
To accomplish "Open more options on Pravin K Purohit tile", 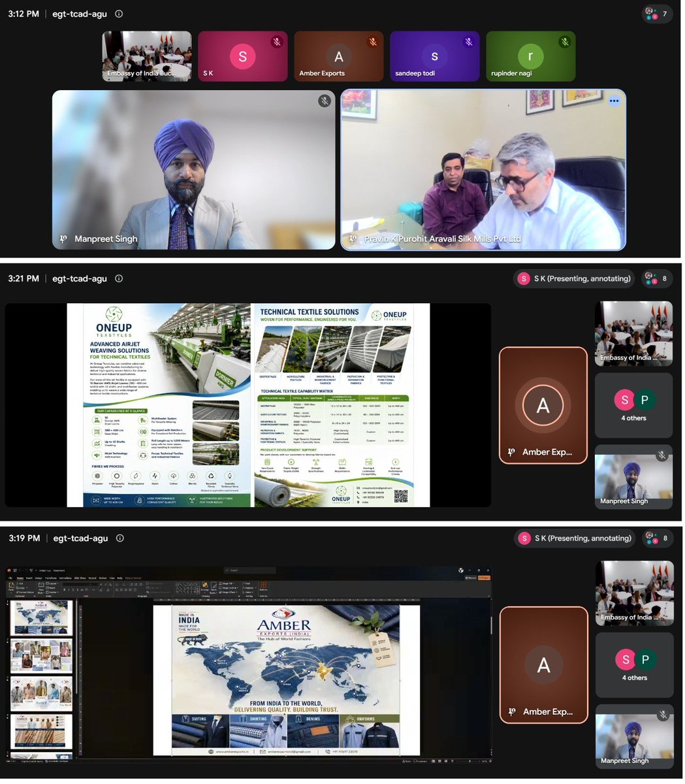I will tap(614, 101).
